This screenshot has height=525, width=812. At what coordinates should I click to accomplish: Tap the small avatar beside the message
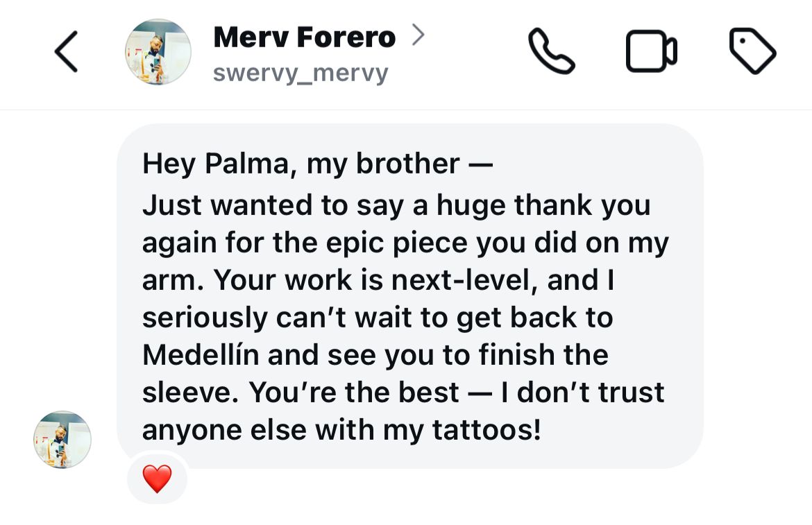click(62, 440)
